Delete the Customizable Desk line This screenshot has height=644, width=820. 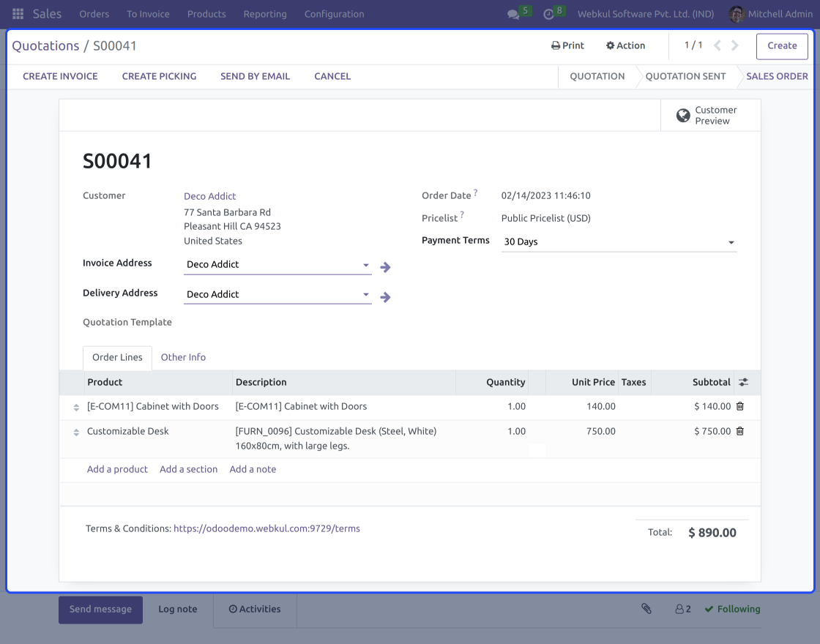[740, 431]
